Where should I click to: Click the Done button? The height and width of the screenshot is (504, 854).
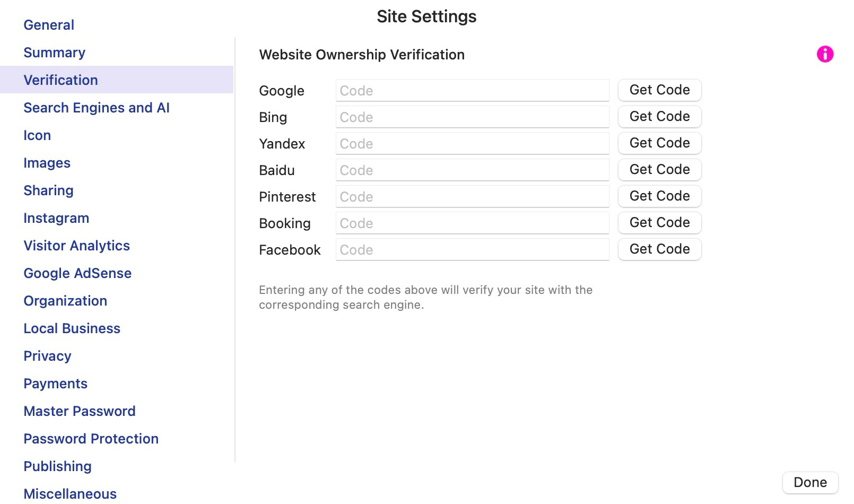coord(810,482)
